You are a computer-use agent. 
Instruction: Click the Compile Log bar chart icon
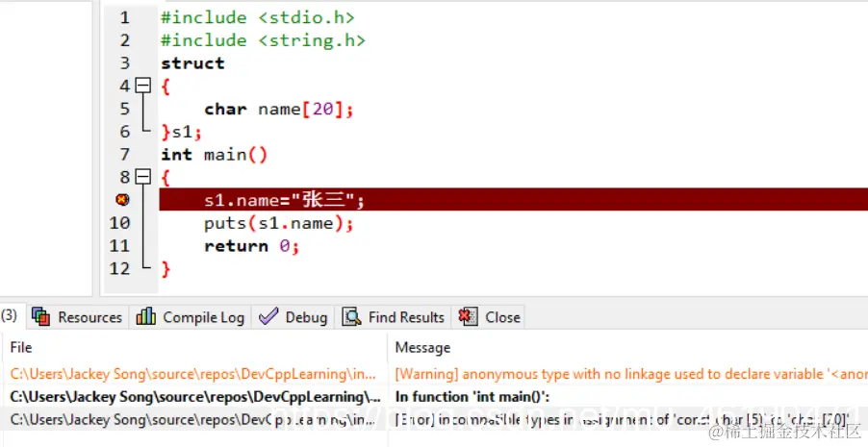pyautogui.click(x=146, y=316)
